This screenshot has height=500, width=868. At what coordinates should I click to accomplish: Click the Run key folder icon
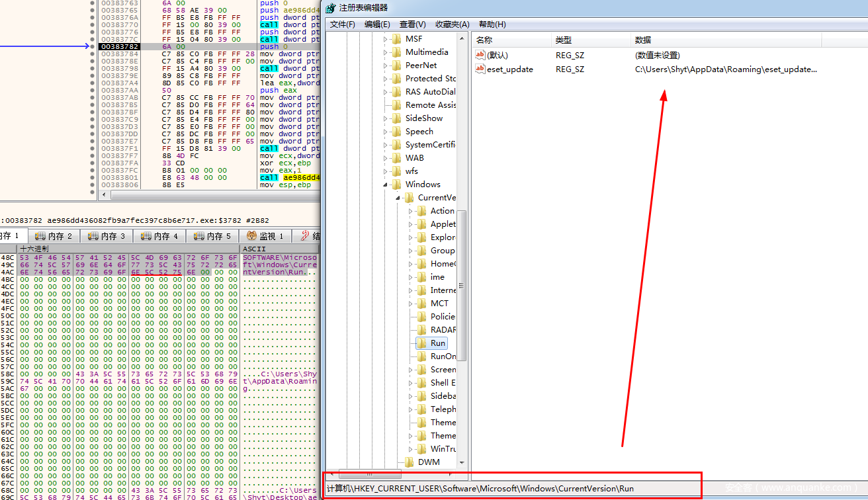421,343
